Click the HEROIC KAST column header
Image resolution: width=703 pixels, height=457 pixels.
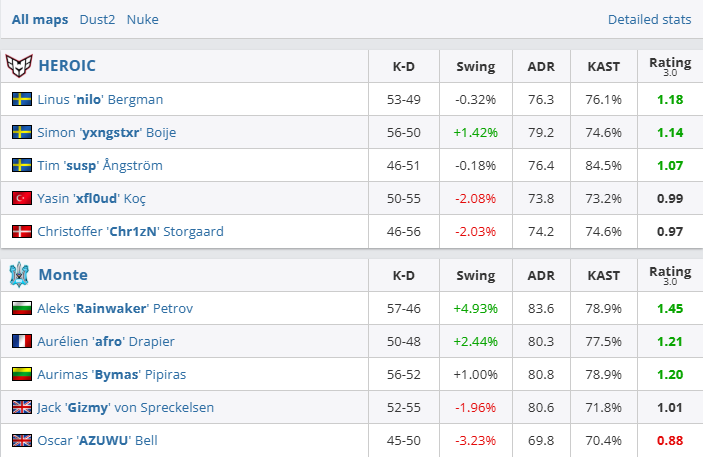click(x=603, y=67)
